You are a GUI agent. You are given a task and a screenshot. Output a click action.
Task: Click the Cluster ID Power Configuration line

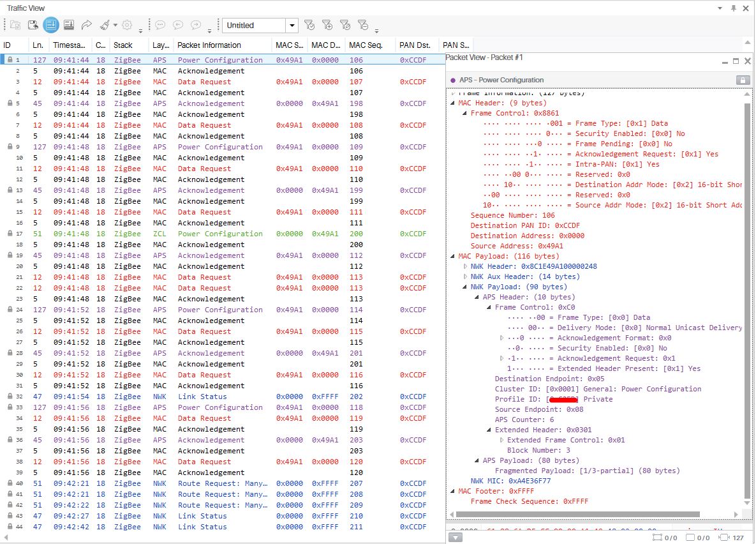coord(598,389)
